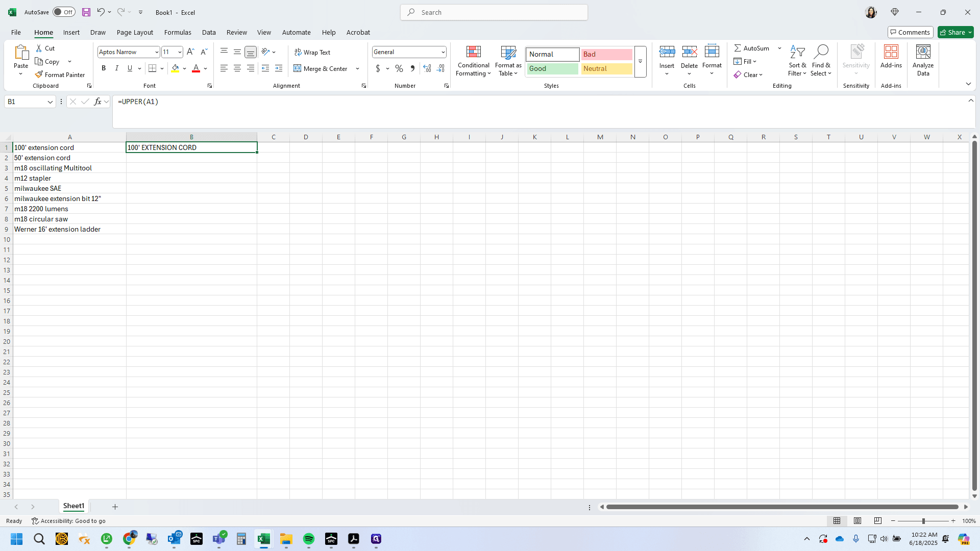Collapse the ribbon with the chevron
This screenshot has height=551, width=980.
(968, 84)
